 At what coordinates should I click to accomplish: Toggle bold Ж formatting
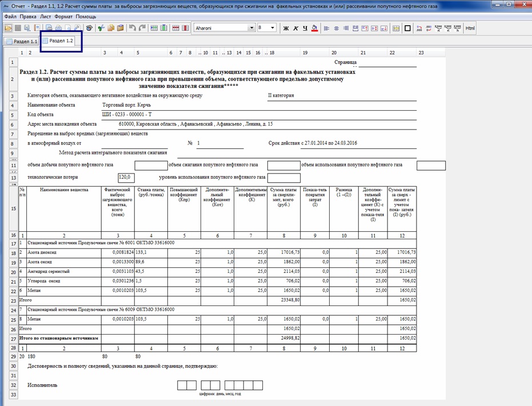tap(286, 28)
